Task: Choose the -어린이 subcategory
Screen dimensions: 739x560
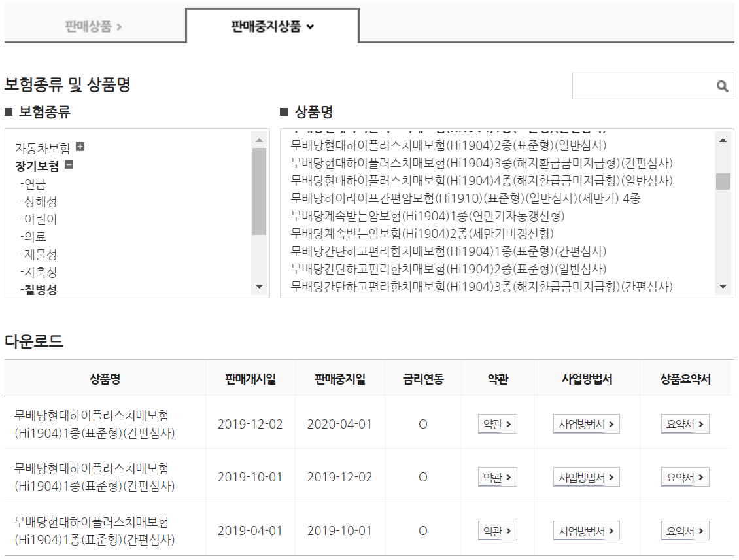Action: pos(39,219)
